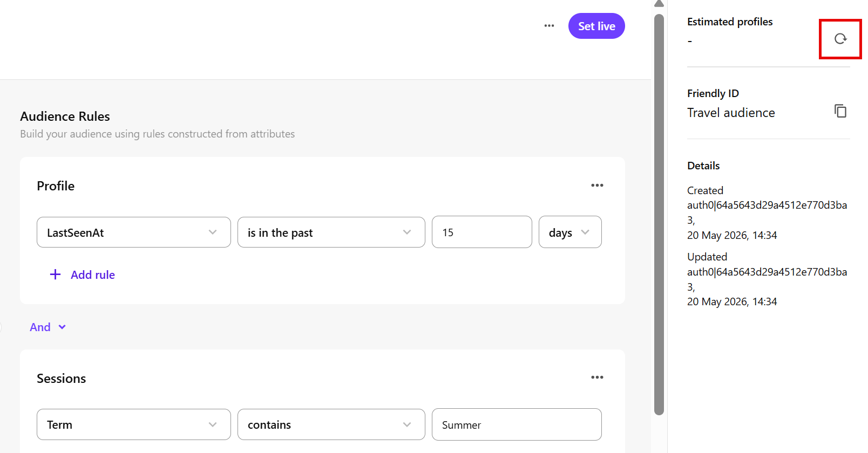Copy the Friendly ID to clipboard

click(840, 111)
